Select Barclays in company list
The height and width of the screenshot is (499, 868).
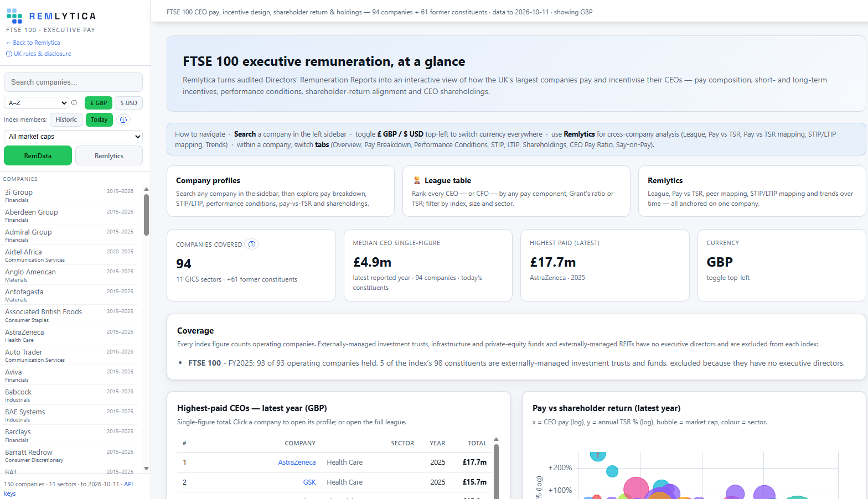click(70, 435)
